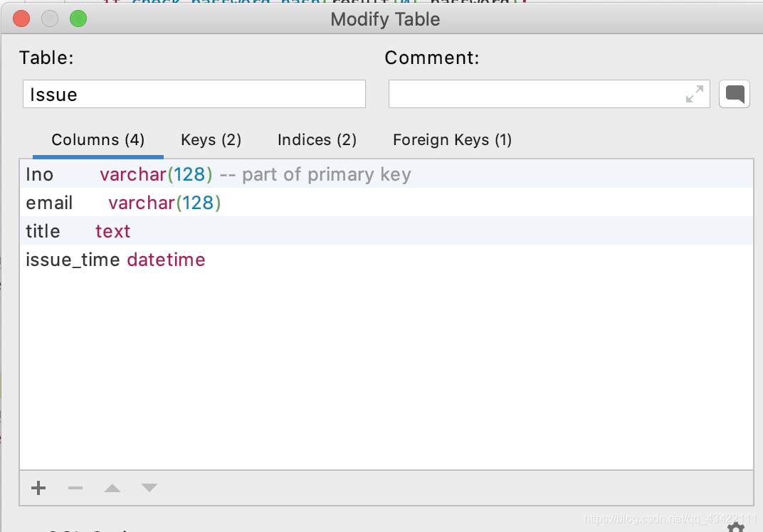Add a new column with plus icon
This screenshot has width=763, height=532.
[x=38, y=488]
